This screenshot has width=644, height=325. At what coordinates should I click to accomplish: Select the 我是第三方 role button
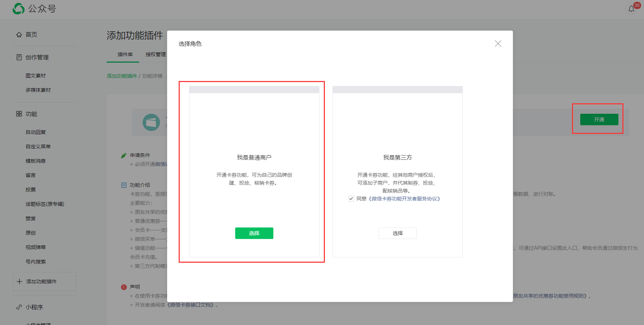click(397, 233)
